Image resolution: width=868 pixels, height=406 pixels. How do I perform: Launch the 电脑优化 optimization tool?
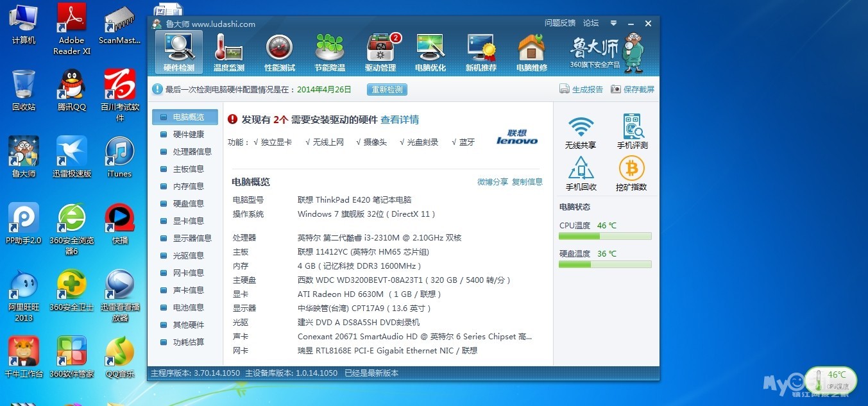(430, 50)
